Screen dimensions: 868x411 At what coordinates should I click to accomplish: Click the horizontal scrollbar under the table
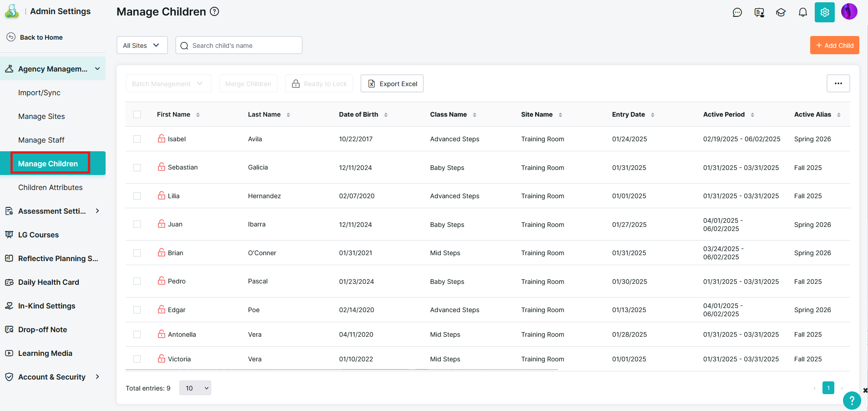click(x=342, y=370)
